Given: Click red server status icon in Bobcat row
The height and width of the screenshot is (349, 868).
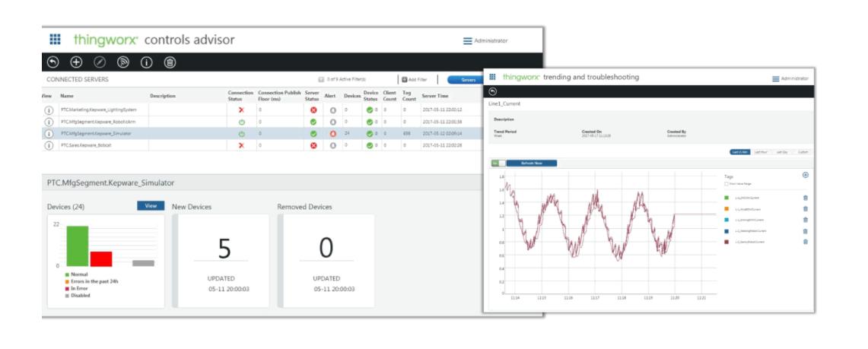Looking at the screenshot, I should point(313,145).
